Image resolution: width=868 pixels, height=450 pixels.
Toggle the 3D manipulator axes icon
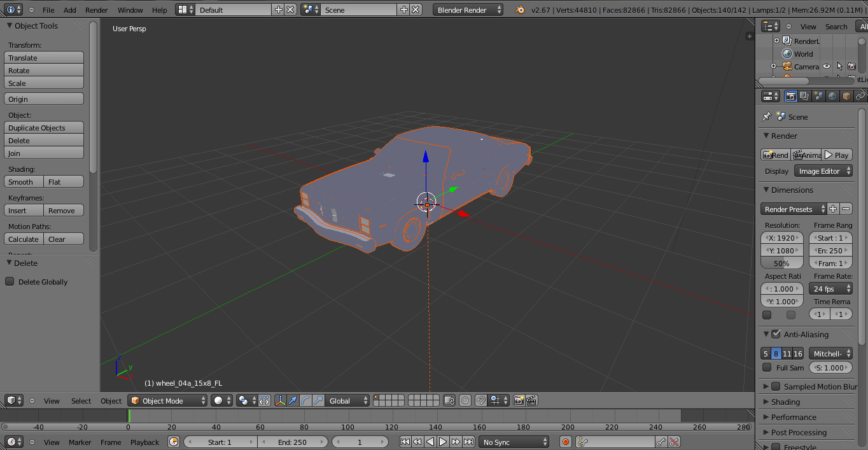(280, 400)
